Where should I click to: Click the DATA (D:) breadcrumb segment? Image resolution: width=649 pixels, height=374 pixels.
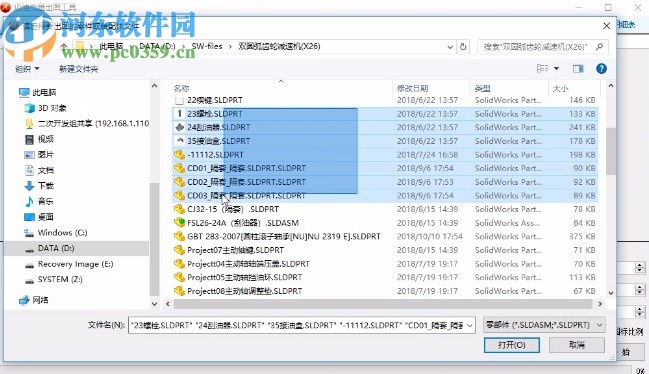(x=157, y=46)
